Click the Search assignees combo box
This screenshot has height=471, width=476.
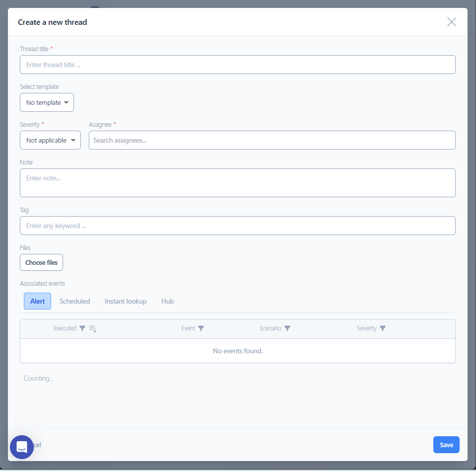[x=272, y=140]
